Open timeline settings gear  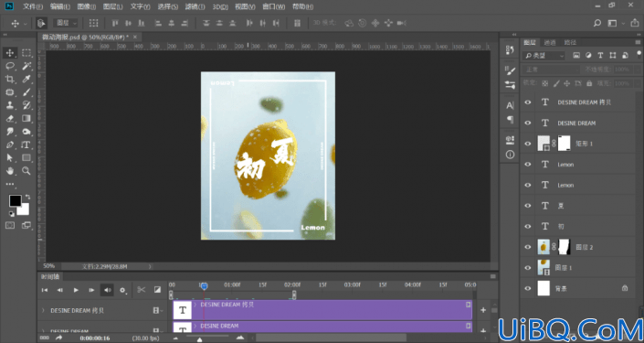pos(122,290)
